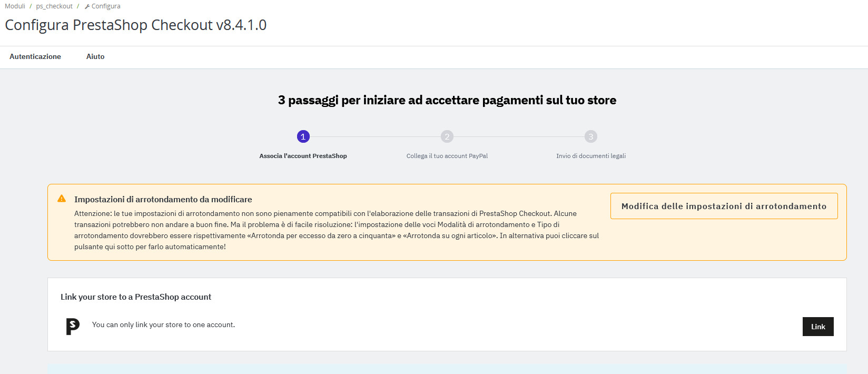Click the PrestaShop logo icon
The height and width of the screenshot is (374, 868).
[73, 327]
